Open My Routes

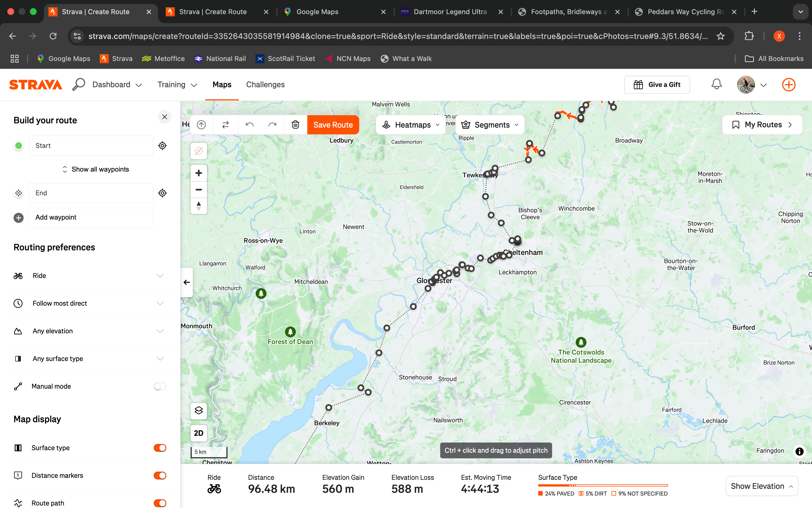(762, 125)
